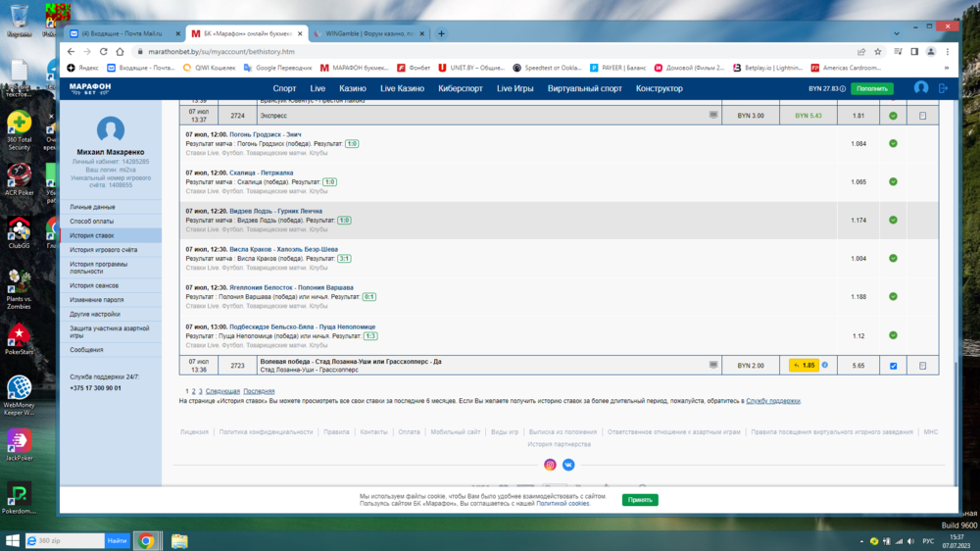
Task: Go to the Следующая page link
Action: click(x=222, y=391)
